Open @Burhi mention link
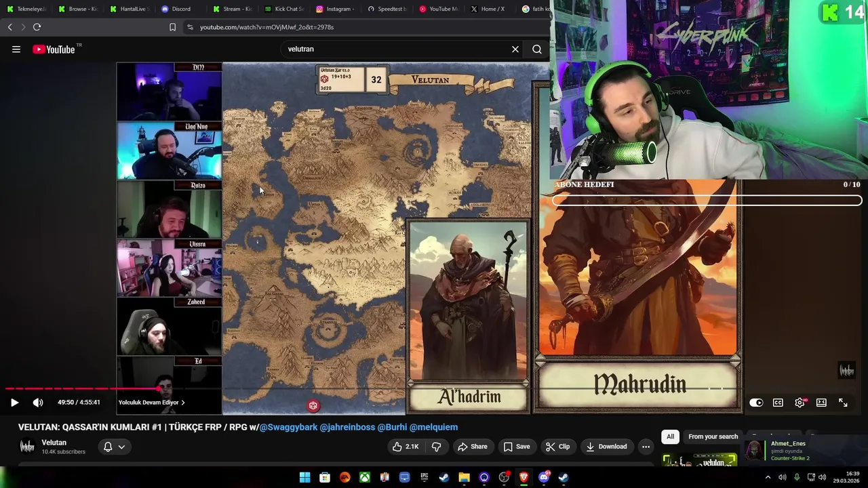The image size is (868, 488). coord(392,427)
